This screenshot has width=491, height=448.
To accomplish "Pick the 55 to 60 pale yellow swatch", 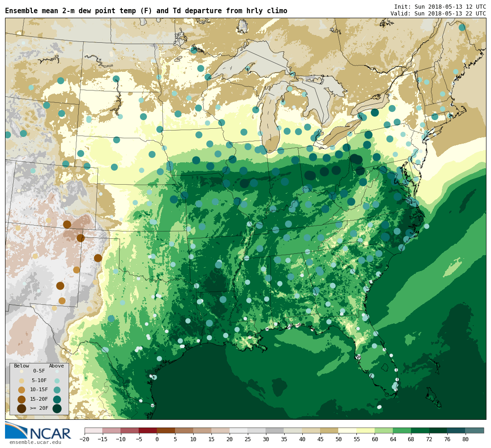I will 366,430.
